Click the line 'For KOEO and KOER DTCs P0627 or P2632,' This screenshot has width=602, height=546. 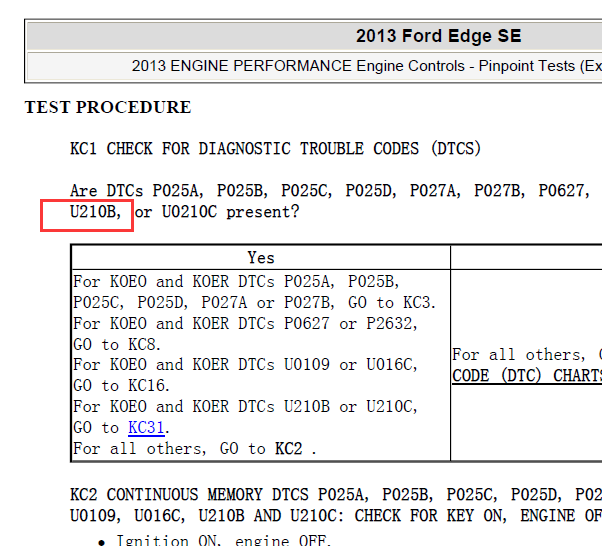[245, 323]
